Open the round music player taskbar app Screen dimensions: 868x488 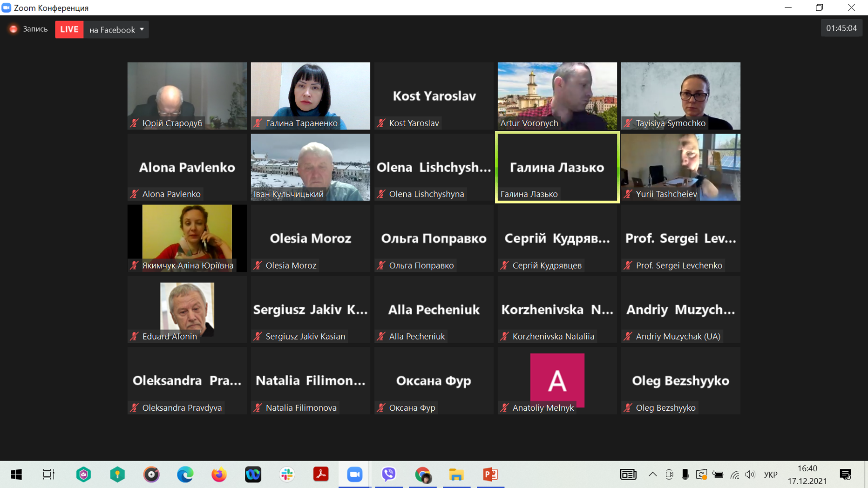(x=151, y=474)
